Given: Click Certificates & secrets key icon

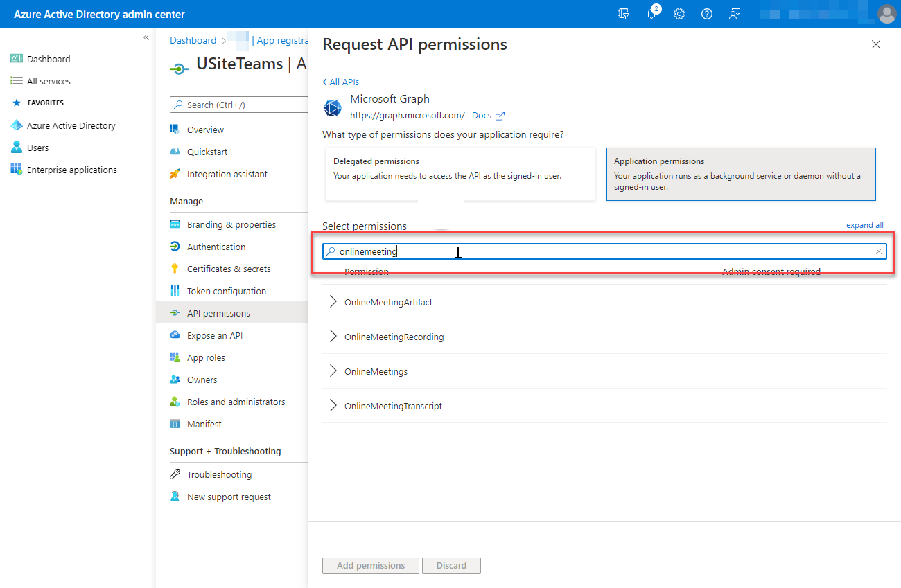Looking at the screenshot, I should [x=175, y=269].
